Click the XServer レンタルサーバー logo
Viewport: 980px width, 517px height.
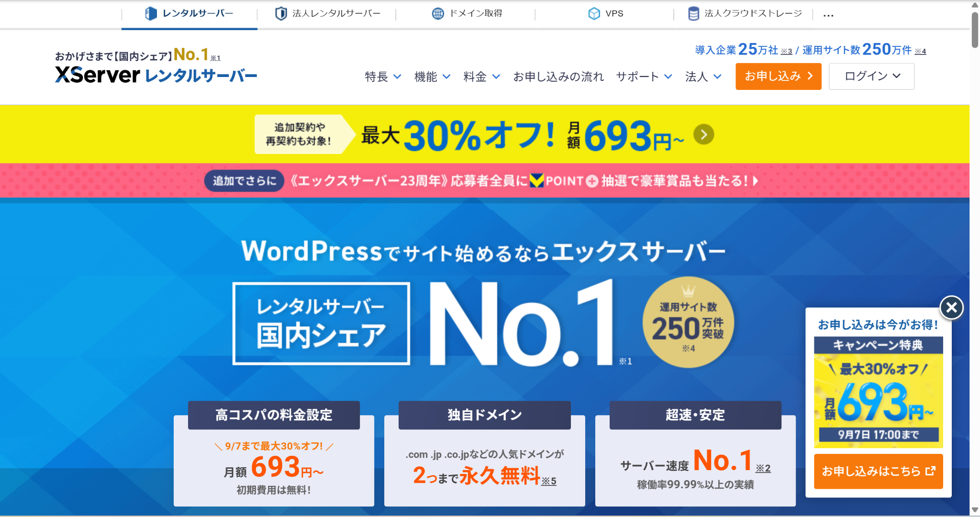click(x=156, y=75)
